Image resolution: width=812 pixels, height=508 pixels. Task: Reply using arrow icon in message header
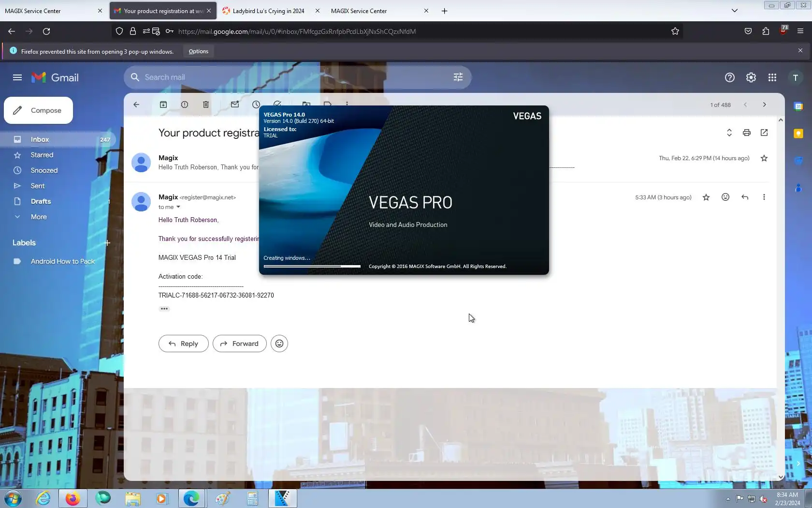click(745, 197)
